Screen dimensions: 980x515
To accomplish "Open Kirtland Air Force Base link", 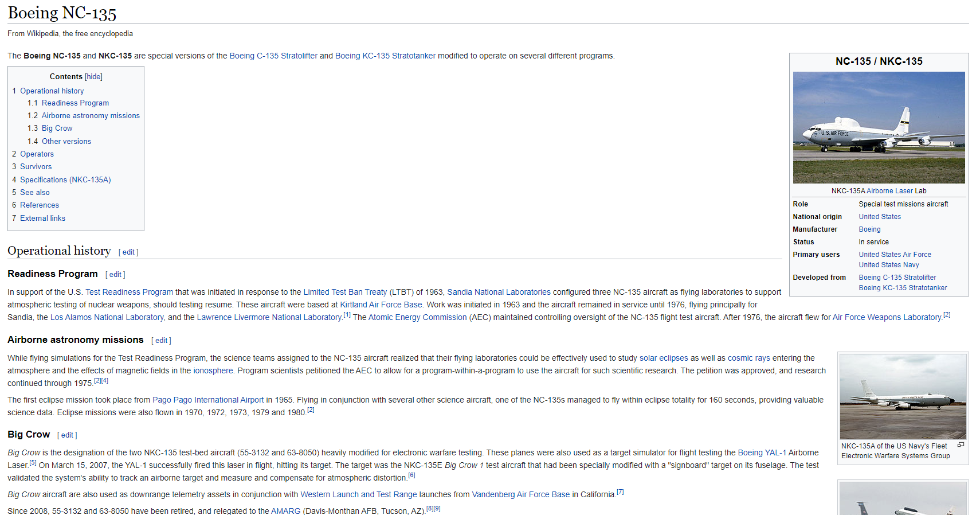I will 381,305.
